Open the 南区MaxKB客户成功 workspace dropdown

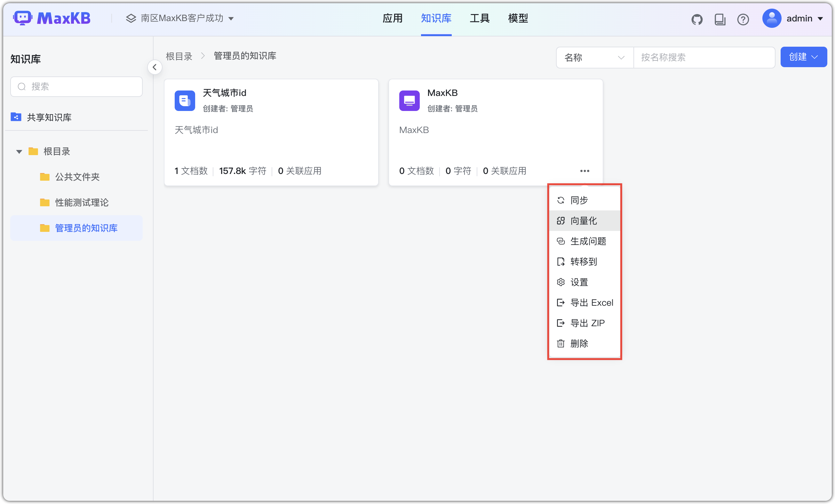(x=179, y=18)
